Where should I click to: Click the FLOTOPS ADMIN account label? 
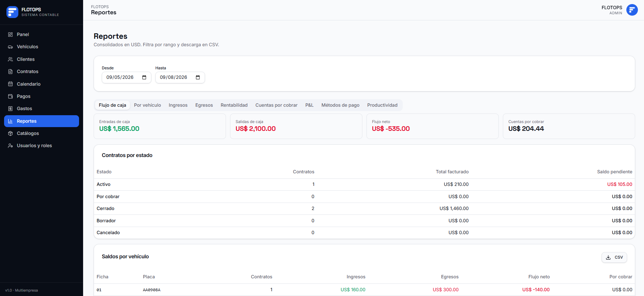tap(612, 10)
